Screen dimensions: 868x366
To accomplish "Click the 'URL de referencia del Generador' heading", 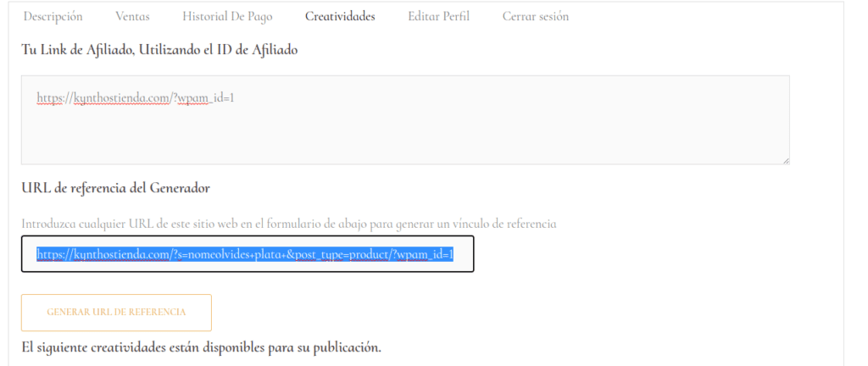I will 115,187.
